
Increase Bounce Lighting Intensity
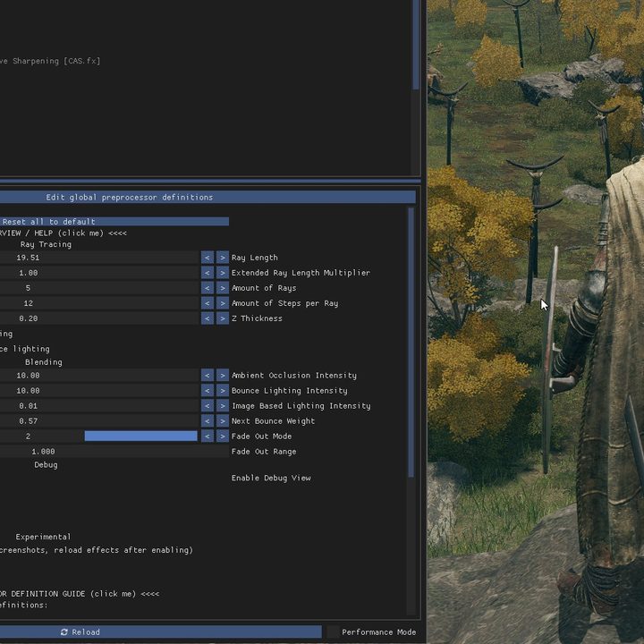223,391
